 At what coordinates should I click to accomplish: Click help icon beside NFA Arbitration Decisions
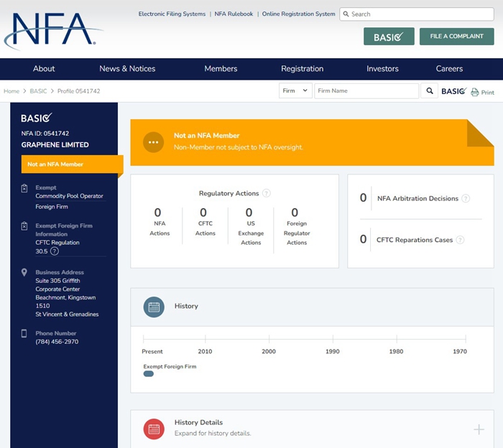point(466,199)
